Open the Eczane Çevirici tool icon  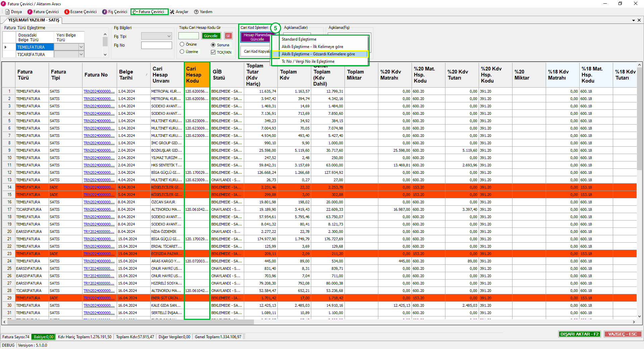coord(67,12)
